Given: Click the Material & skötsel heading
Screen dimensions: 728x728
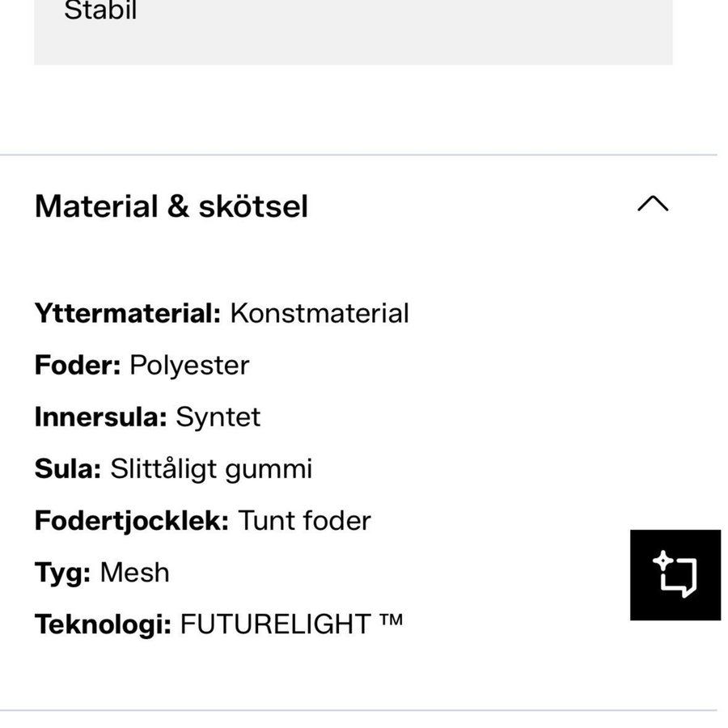Looking at the screenshot, I should [171, 206].
